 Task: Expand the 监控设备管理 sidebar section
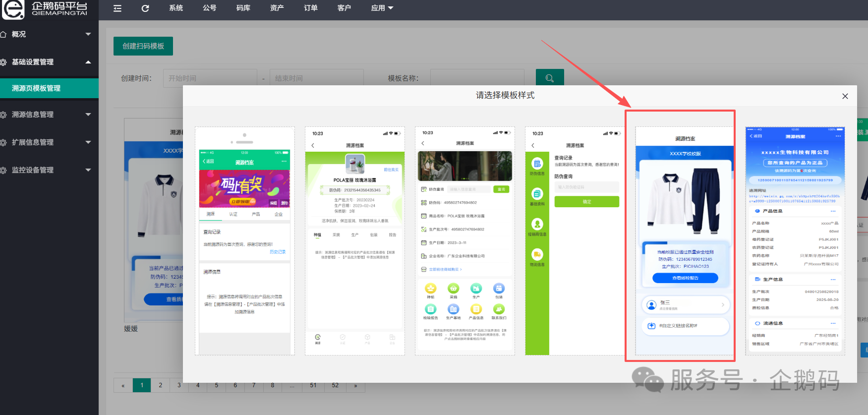point(49,170)
